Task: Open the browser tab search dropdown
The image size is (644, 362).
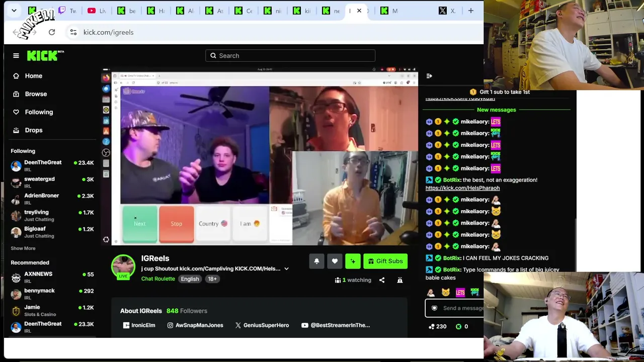Action: [x=14, y=11]
